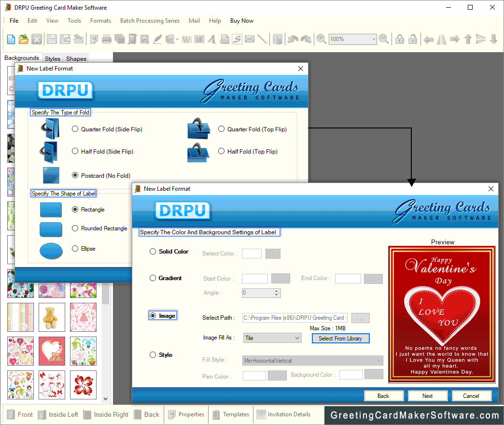Click the left arrow toolbar icon
Image resolution: width=504 pixels, height=425 pixels.
click(428, 39)
